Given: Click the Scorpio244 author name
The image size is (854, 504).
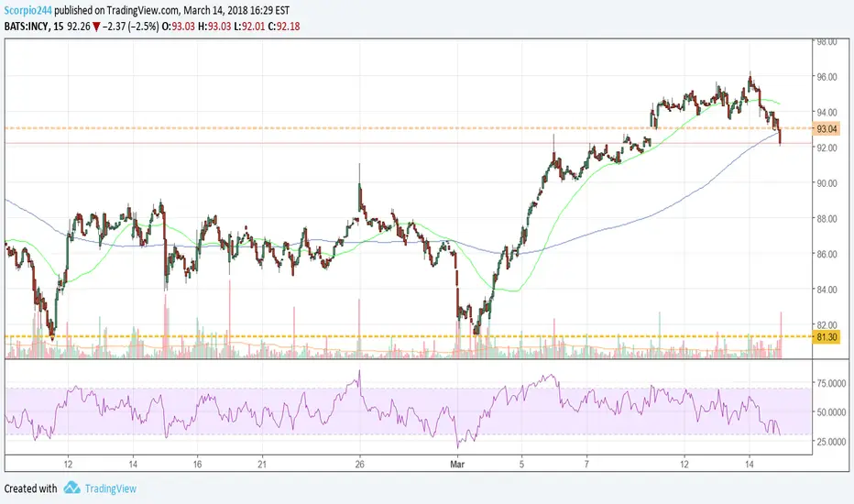Looking at the screenshot, I should point(27,10).
